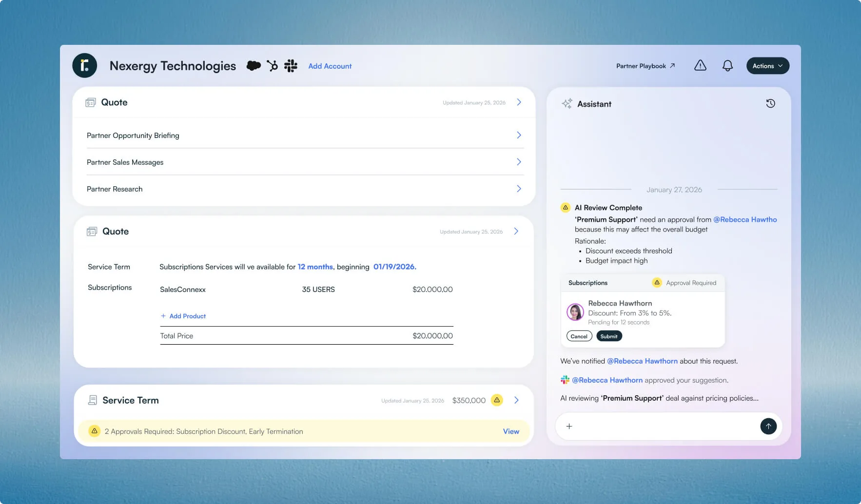Open notifications bell icon
Viewport: 861px width, 504px height.
pos(727,66)
